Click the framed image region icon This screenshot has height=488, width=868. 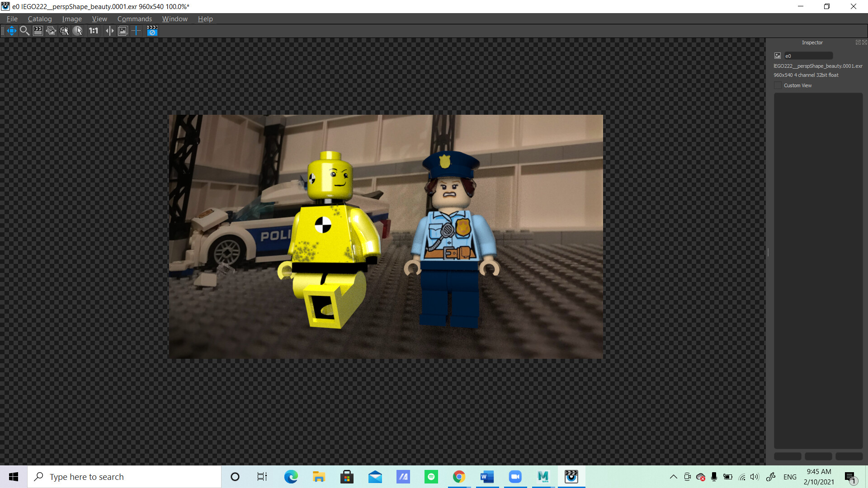point(123,31)
